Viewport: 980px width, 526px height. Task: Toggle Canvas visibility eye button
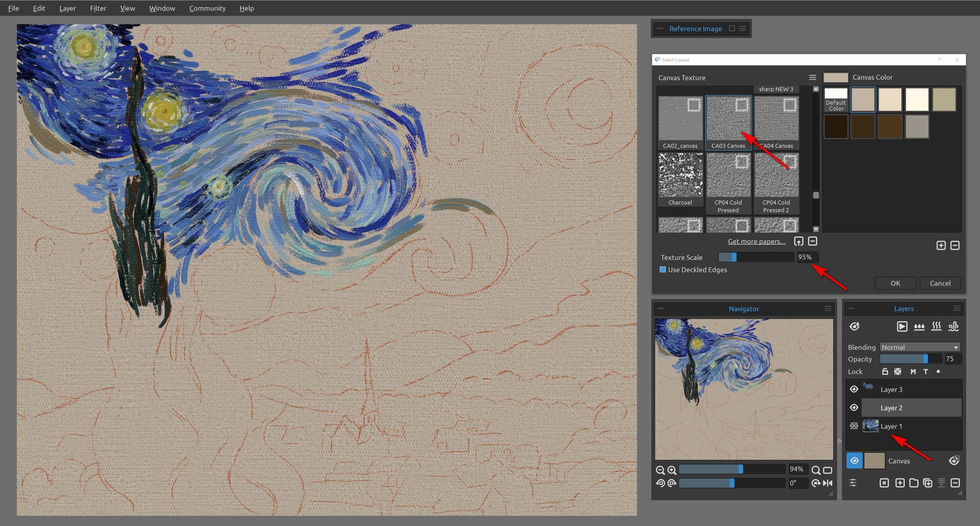click(854, 461)
